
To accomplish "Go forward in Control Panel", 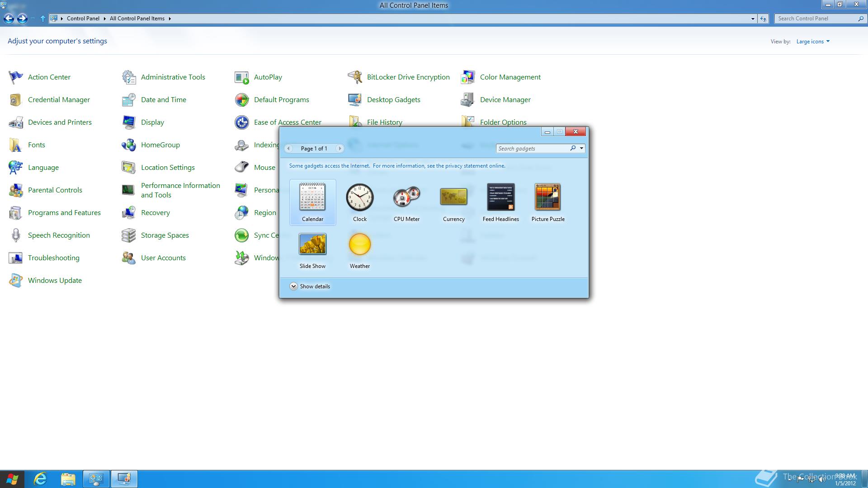I will point(22,19).
